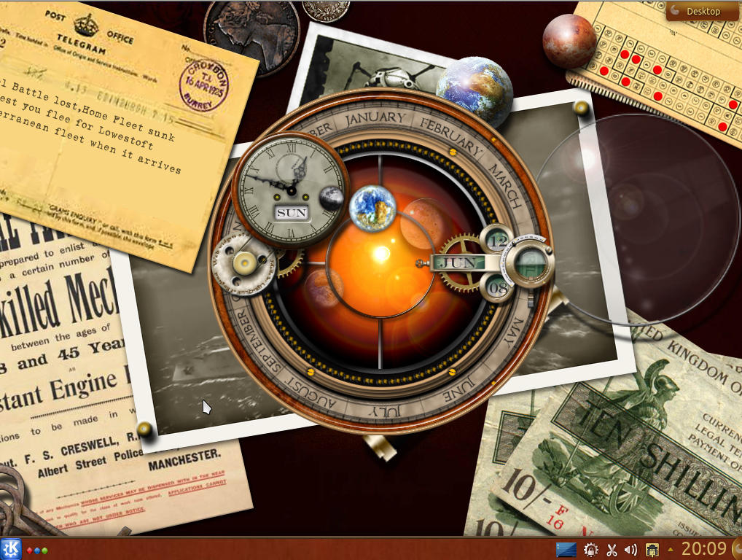Open Klipper clipboard with scissors tray icon

click(611, 550)
